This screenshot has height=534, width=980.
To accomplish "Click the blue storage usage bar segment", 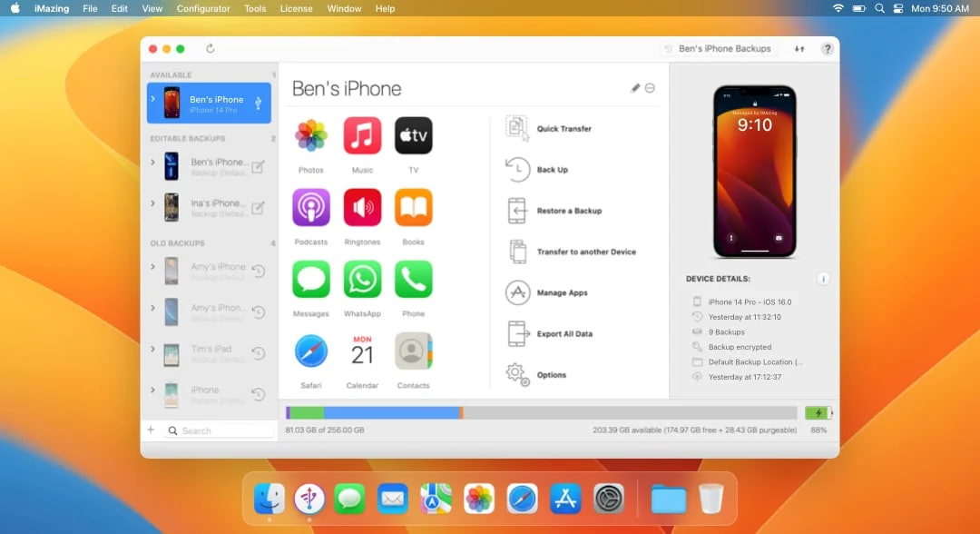I will [x=392, y=413].
